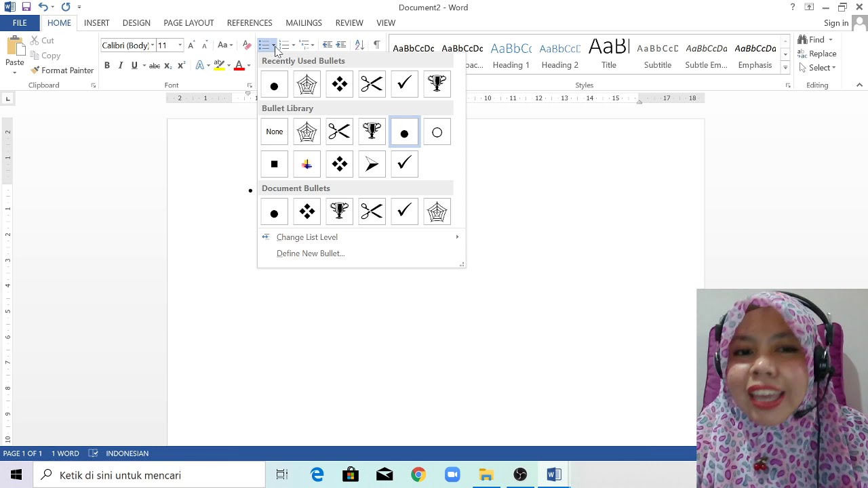Undo the last action

click(43, 7)
